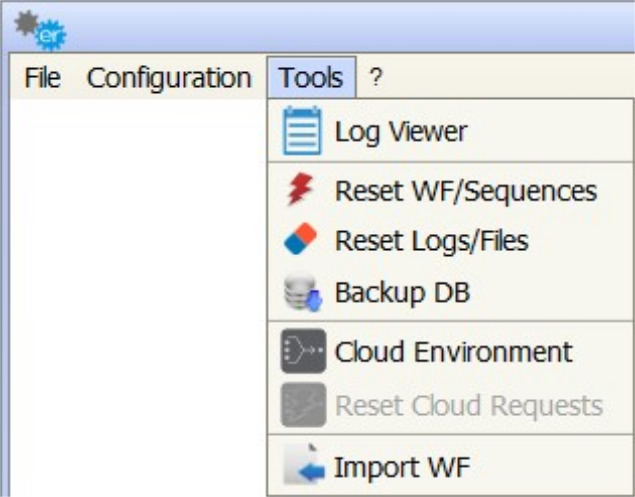The image size is (635, 497).
Task: Select Backup DB menu entry
Action: [x=402, y=293]
